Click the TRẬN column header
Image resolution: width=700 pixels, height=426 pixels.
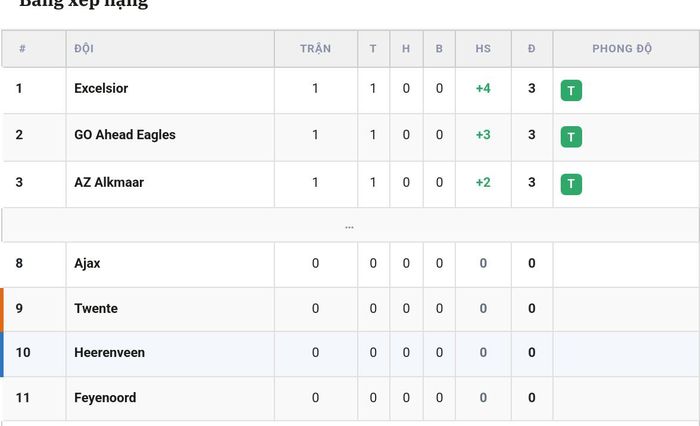point(315,48)
